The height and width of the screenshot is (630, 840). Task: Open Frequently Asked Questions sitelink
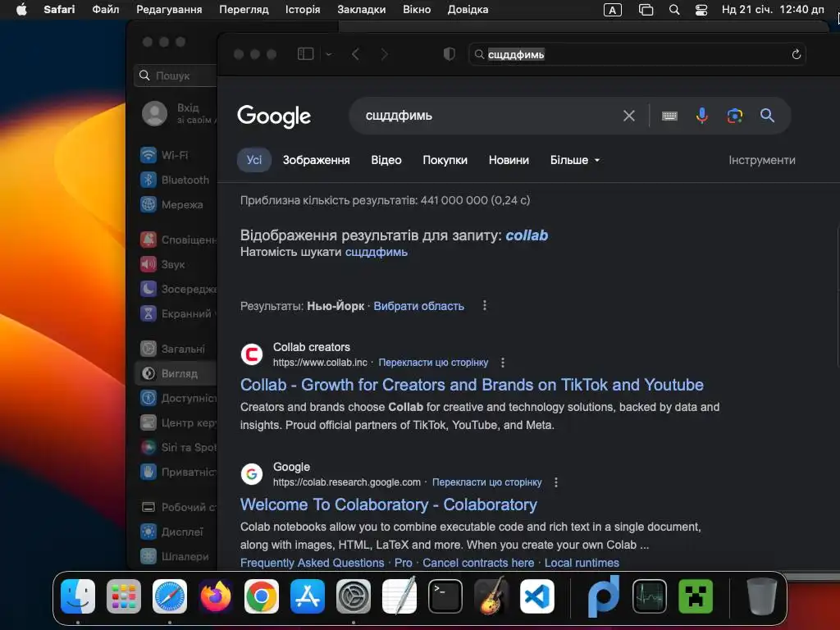coord(312,563)
